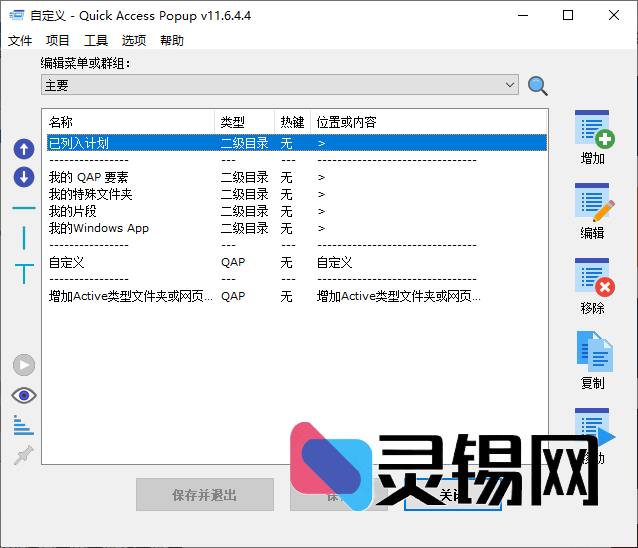Add a horizontal separator line

pyautogui.click(x=24, y=208)
